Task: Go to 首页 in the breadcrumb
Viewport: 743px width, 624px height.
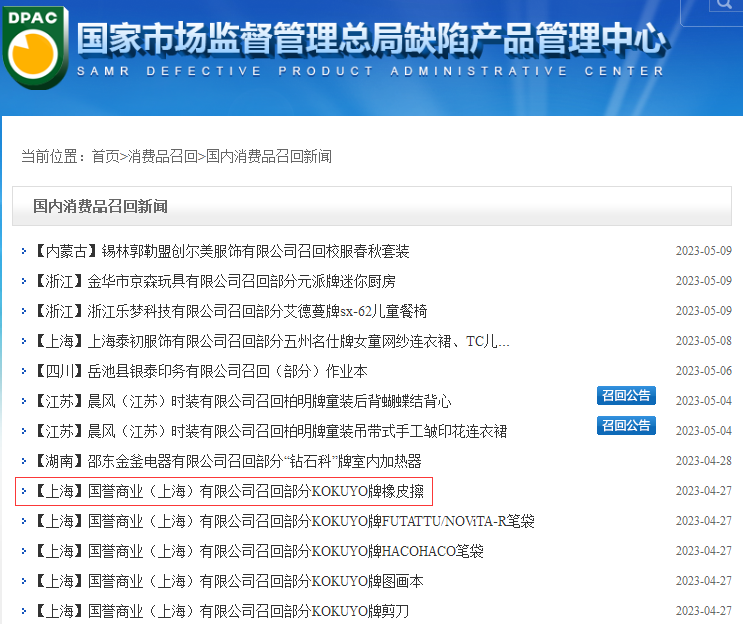Action: point(105,156)
